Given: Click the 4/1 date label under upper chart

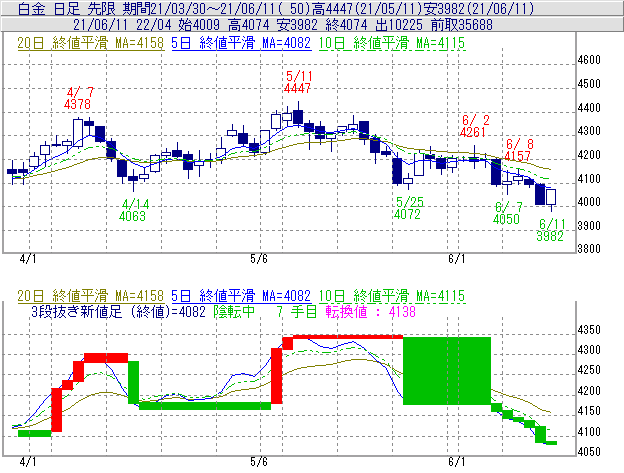Looking at the screenshot, I should 28,259.
